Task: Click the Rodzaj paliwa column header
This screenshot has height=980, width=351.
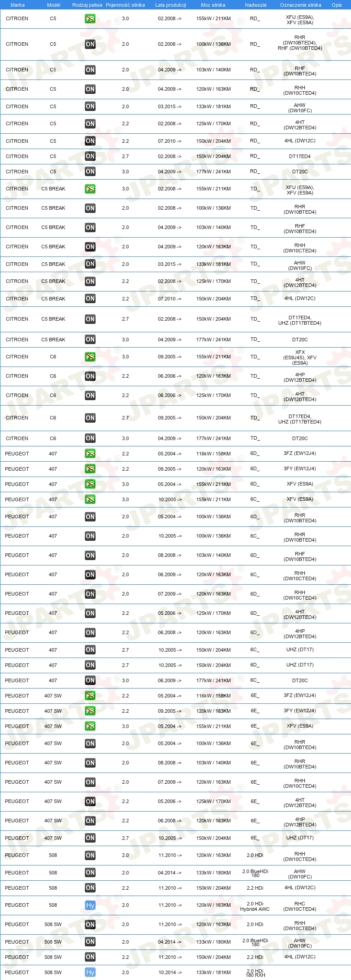Action: (87, 5)
